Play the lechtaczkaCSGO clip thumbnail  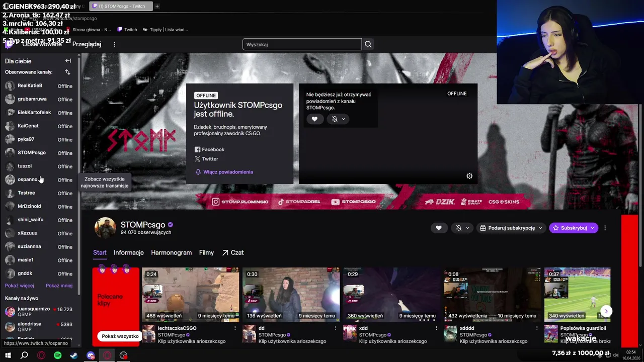click(190, 295)
